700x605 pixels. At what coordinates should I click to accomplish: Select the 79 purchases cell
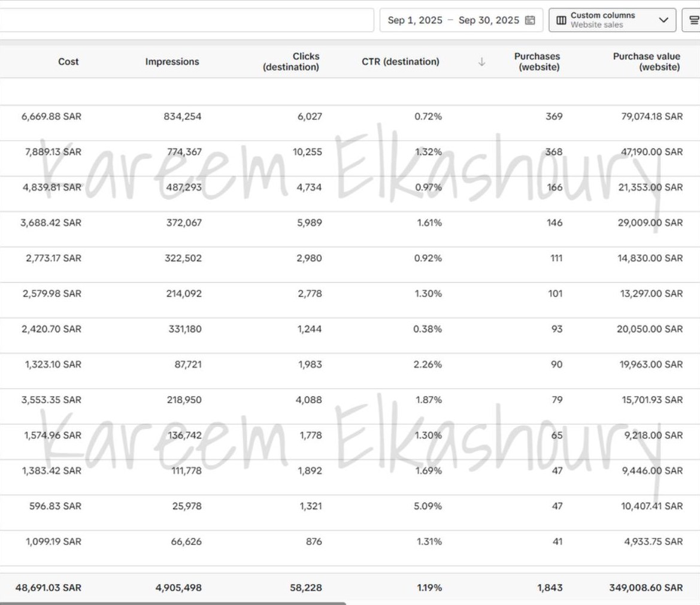pyautogui.click(x=557, y=400)
